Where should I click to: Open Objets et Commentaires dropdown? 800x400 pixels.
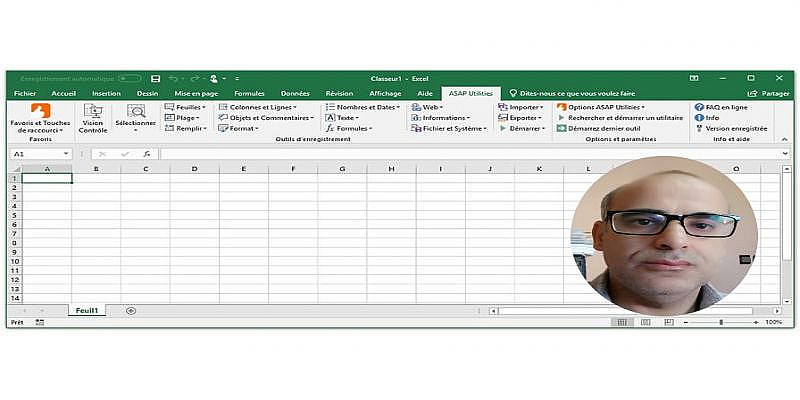[x=266, y=118]
